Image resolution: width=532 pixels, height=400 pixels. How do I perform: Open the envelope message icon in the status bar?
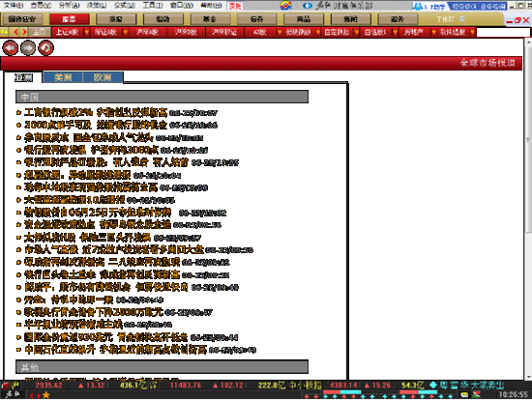coord(463,394)
